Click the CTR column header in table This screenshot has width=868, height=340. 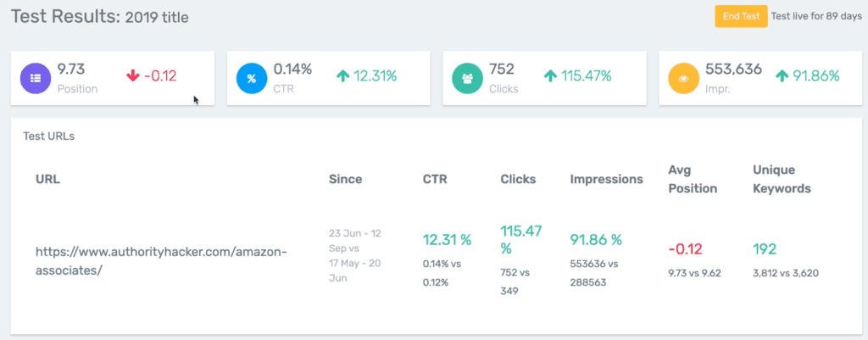[x=436, y=179]
